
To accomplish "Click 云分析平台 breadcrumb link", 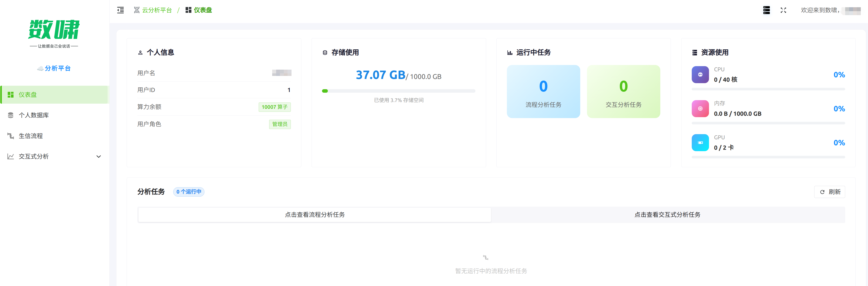I will coord(156,10).
